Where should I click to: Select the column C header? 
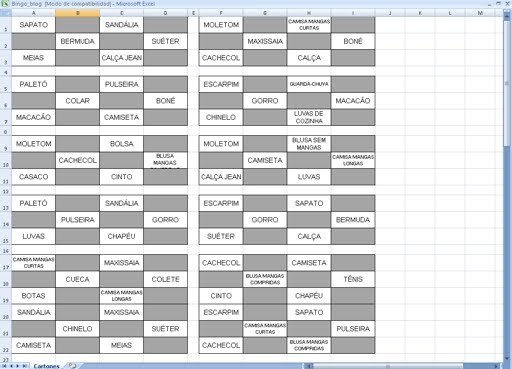point(122,13)
